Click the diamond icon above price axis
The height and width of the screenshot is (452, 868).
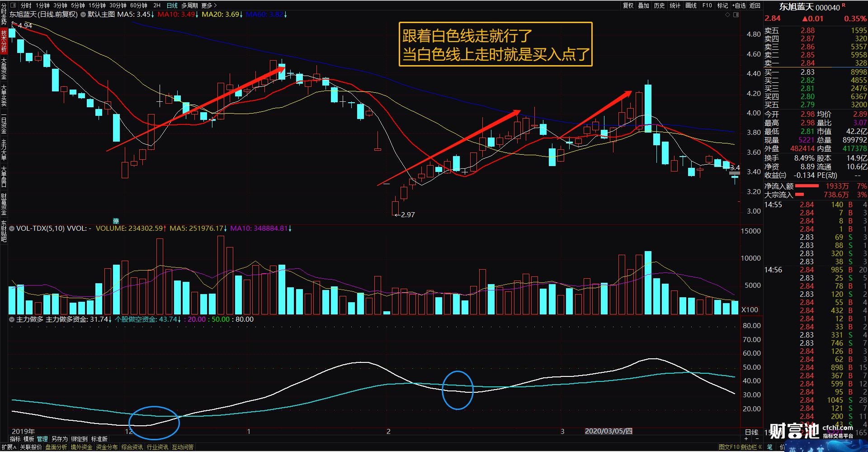727,15
